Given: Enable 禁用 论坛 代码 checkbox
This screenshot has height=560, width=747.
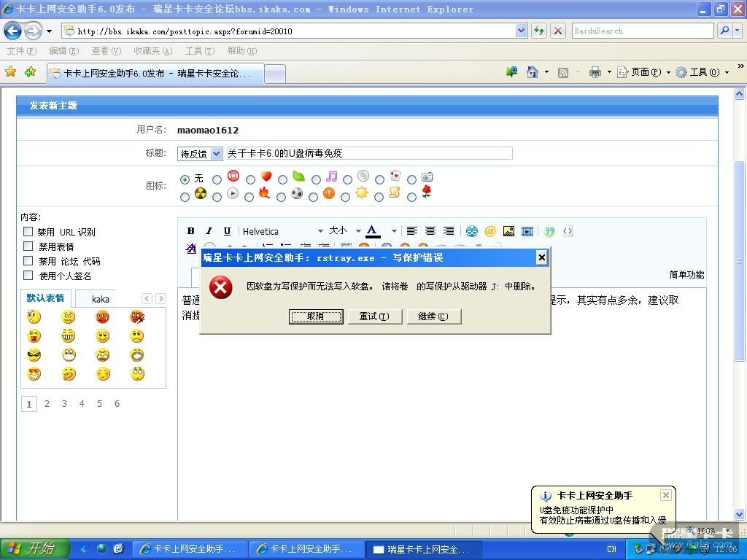Looking at the screenshot, I should coord(28,260).
